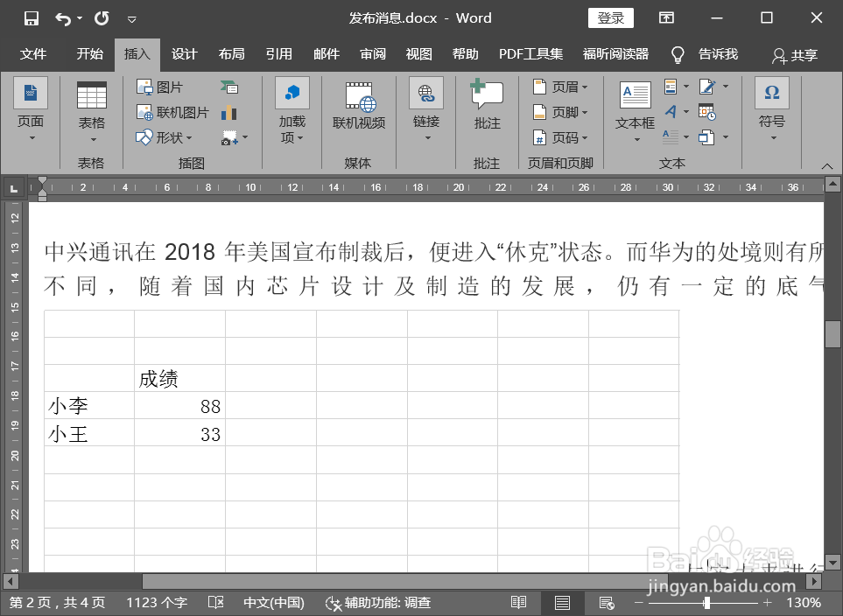Open the 表格 insert table dropdown
The height and width of the screenshot is (616, 843).
click(x=91, y=111)
